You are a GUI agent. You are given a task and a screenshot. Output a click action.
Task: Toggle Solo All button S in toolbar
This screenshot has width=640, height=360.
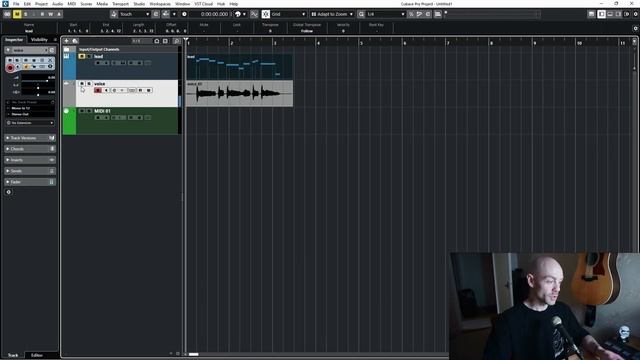click(x=26, y=14)
